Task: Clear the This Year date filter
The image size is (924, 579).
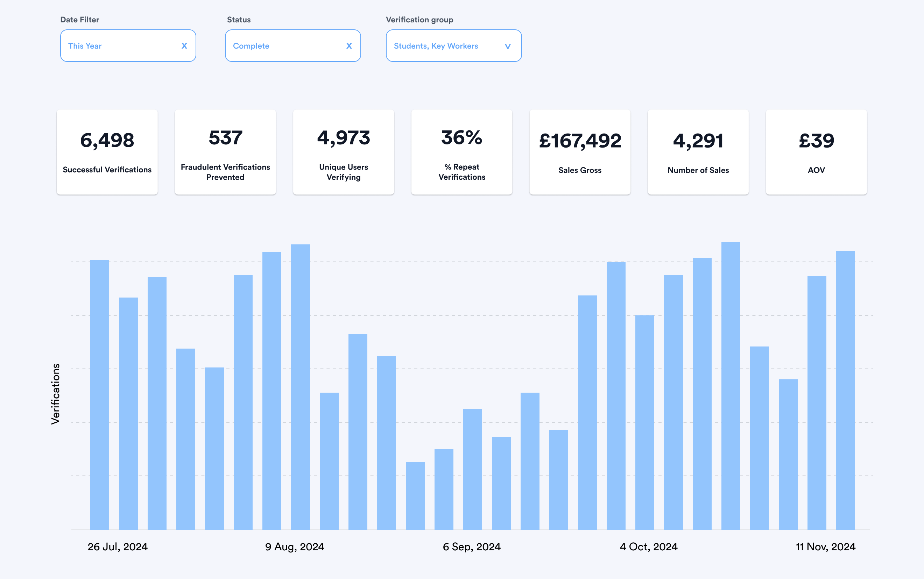Action: click(x=184, y=46)
